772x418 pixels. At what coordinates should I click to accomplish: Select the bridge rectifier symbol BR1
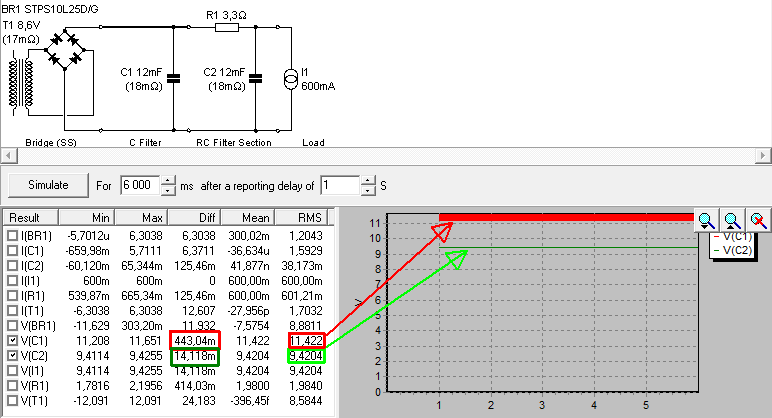(64, 50)
